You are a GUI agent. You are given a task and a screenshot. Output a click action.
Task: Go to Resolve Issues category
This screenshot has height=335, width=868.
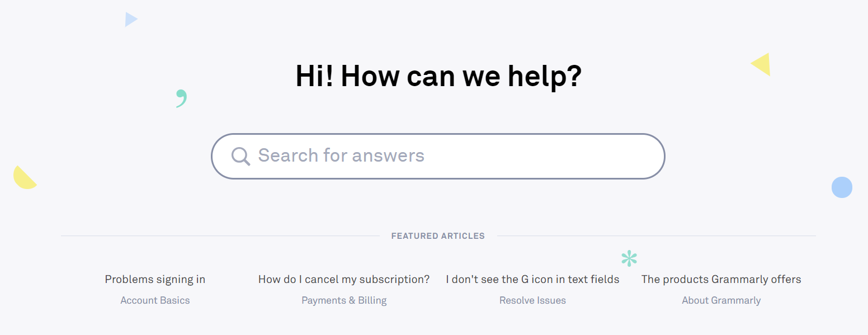[532, 300]
